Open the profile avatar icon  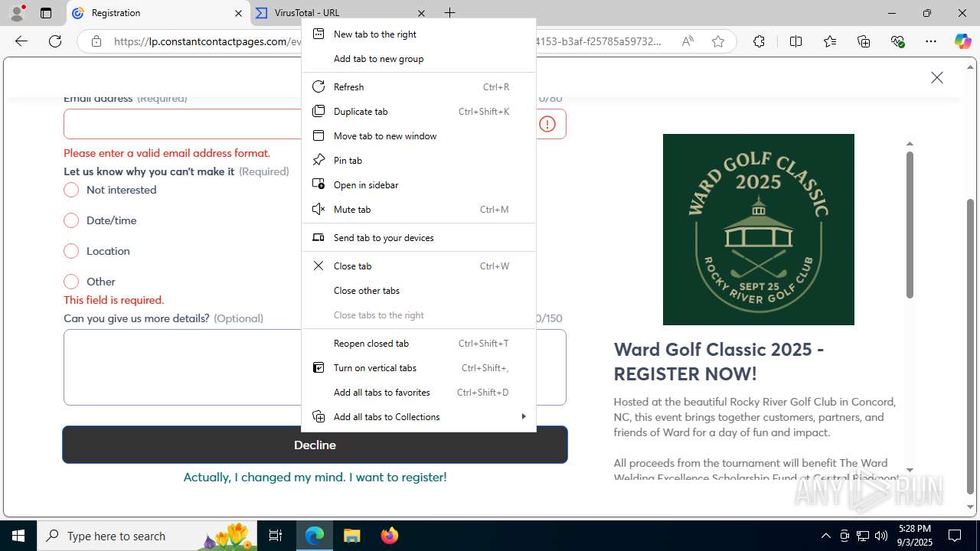17,13
